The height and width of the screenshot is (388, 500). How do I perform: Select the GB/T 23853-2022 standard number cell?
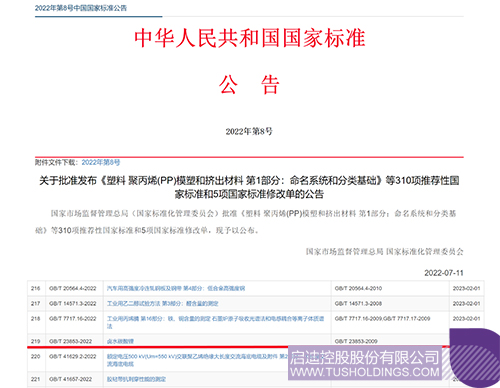pyautogui.click(x=70, y=341)
